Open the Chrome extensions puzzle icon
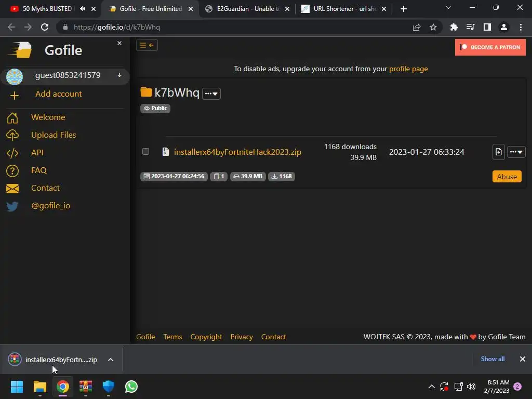 pyautogui.click(x=454, y=27)
